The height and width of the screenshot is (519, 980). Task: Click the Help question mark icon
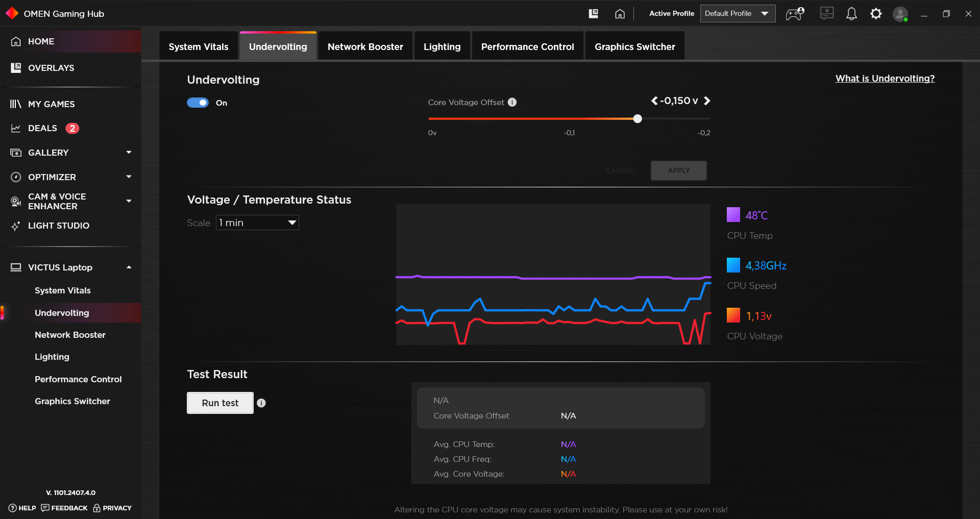click(x=13, y=508)
